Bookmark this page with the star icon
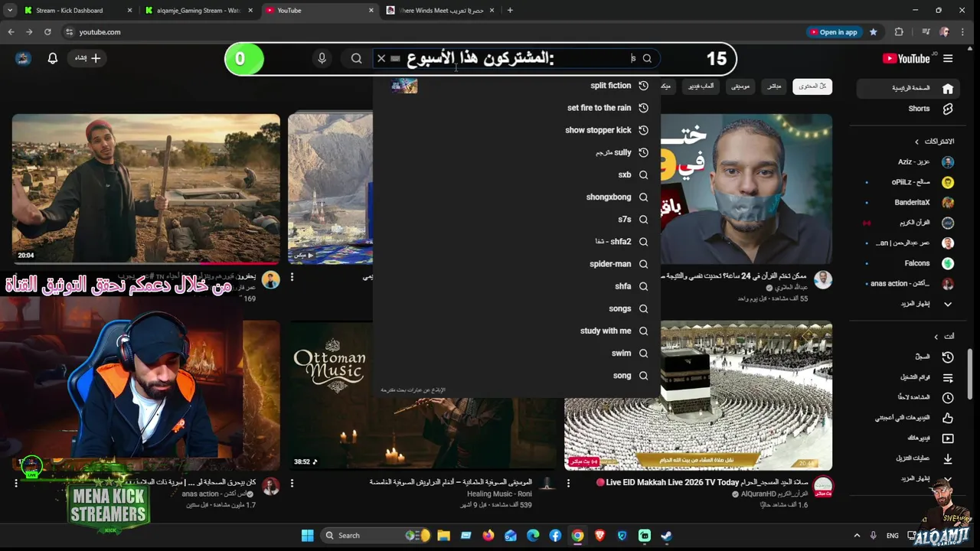This screenshot has height=551, width=980. [x=873, y=32]
